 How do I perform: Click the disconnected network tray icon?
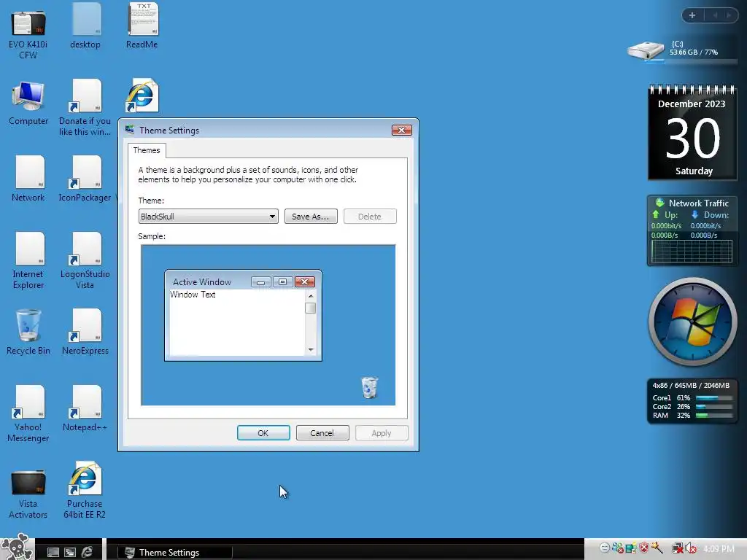click(x=677, y=548)
